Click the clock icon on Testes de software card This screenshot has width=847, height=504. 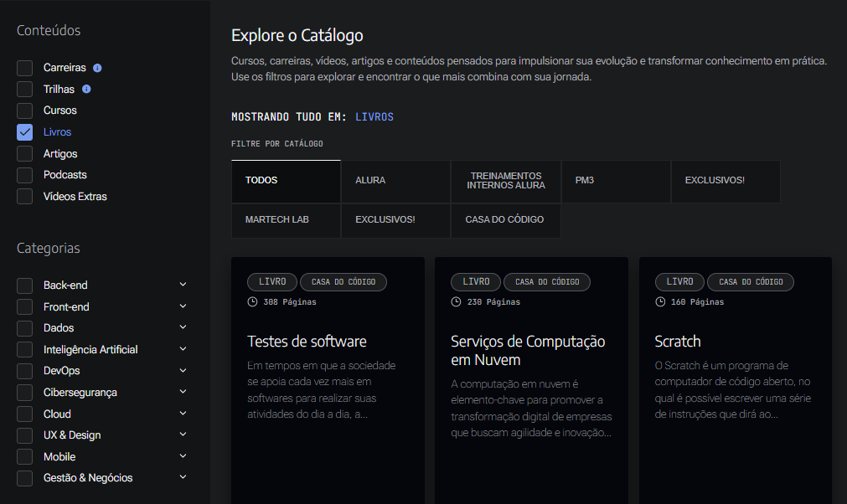(252, 301)
